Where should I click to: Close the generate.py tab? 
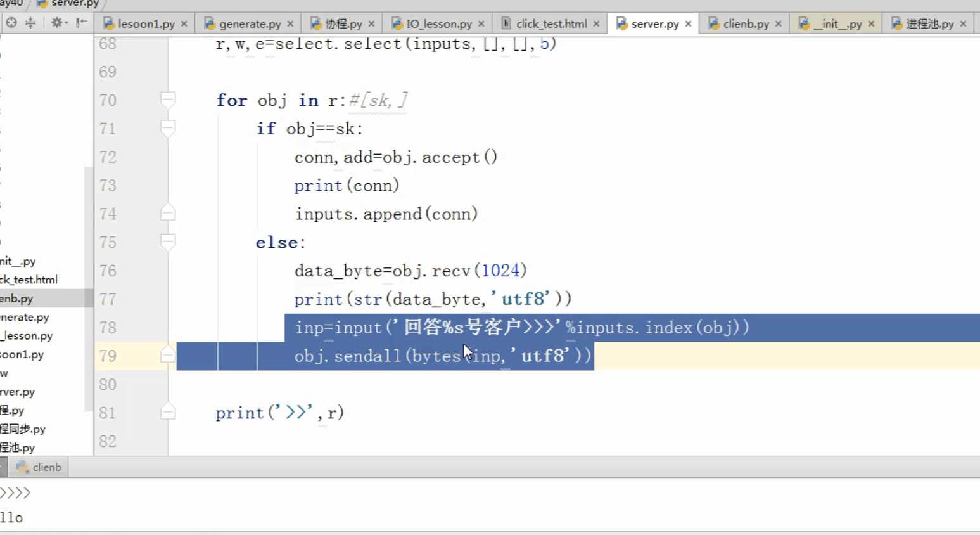tap(290, 23)
